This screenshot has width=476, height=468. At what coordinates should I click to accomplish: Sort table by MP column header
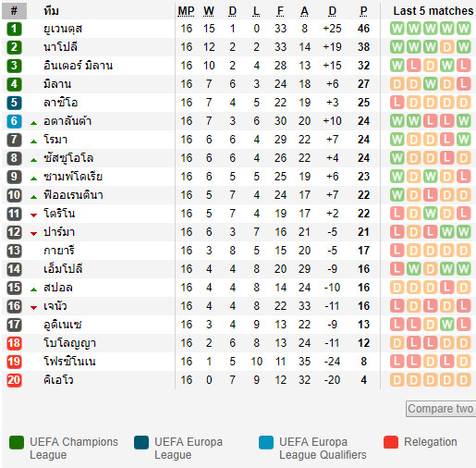click(186, 11)
